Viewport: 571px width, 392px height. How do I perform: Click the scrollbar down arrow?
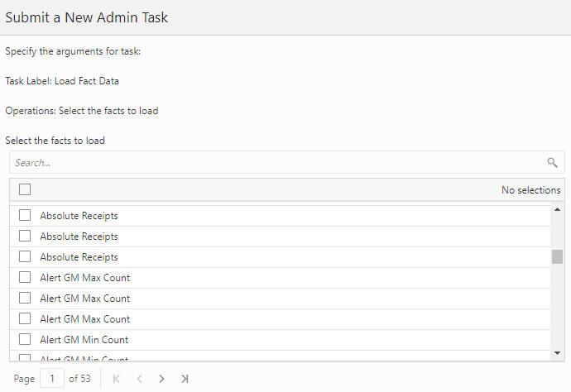557,352
